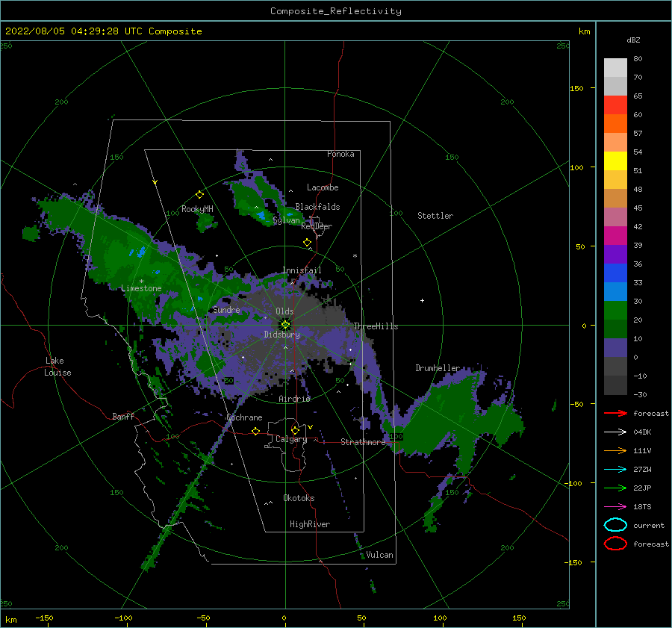Click the Drumheller city label
672x628 pixels.
pyautogui.click(x=438, y=368)
